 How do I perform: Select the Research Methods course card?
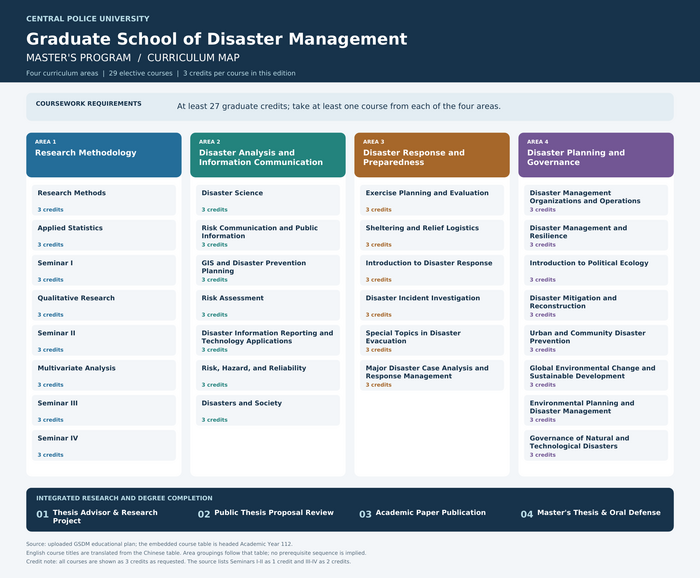[x=104, y=200]
